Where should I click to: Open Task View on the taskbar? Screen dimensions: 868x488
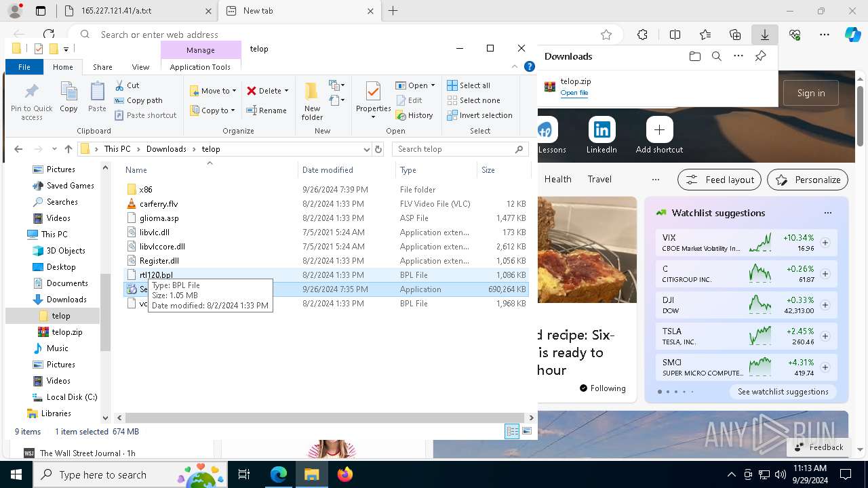pyautogui.click(x=244, y=474)
